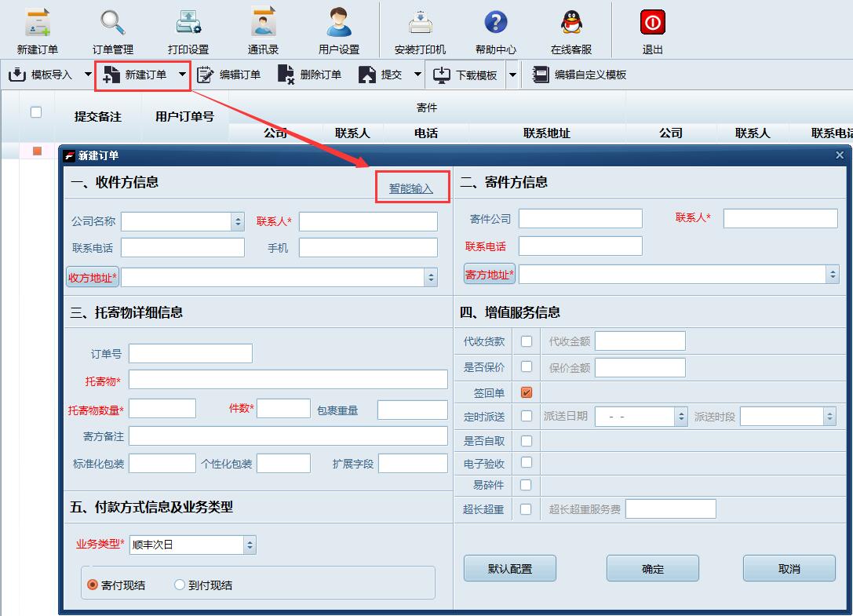Open the 通讯录 address book
Screen dimensions: 853x616
(261, 24)
